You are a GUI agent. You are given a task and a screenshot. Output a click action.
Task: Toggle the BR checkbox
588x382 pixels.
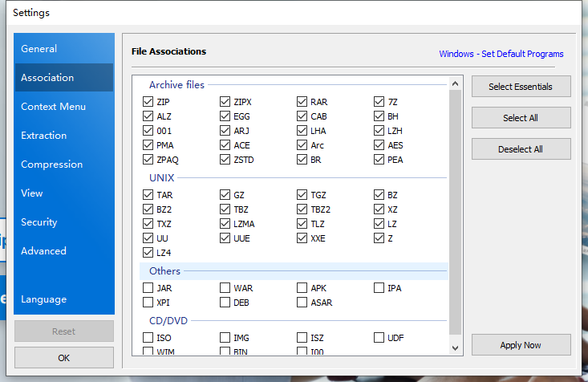[302, 160]
